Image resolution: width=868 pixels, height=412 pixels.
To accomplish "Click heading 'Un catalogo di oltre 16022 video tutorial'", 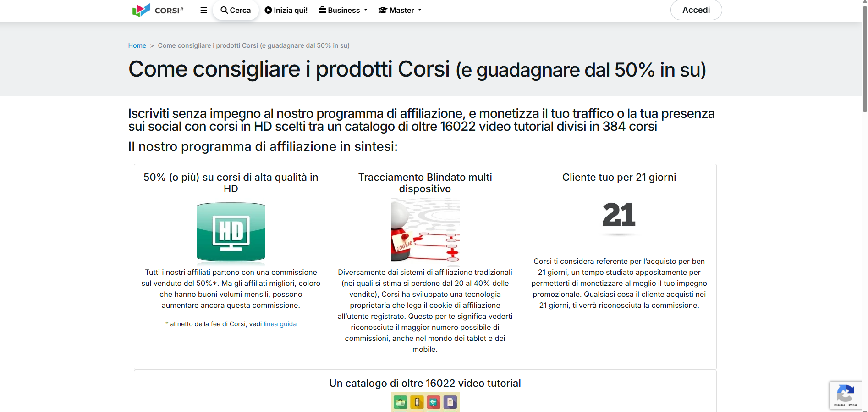I will coord(425,384).
